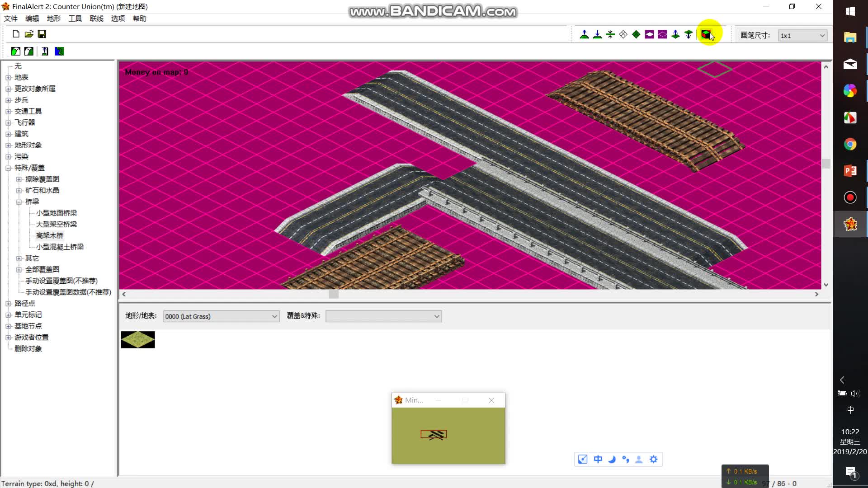Select 大型架空桥梁 bridge item
Screen dimensions: 868x488
57,224
